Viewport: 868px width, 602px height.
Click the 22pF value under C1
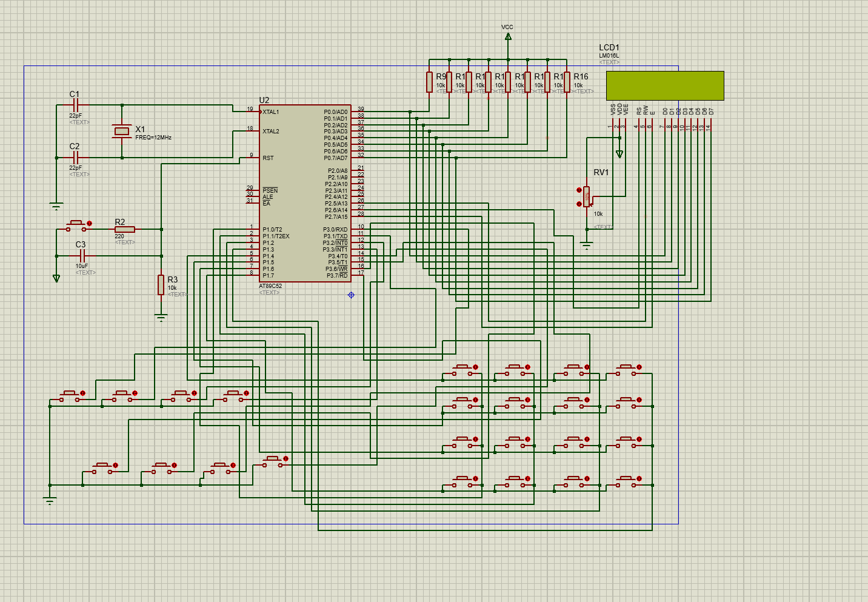[75, 115]
